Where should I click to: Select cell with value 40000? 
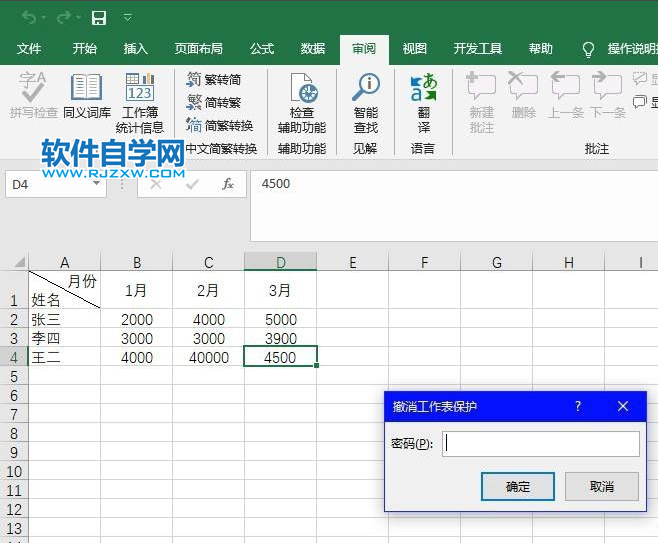[x=209, y=358]
